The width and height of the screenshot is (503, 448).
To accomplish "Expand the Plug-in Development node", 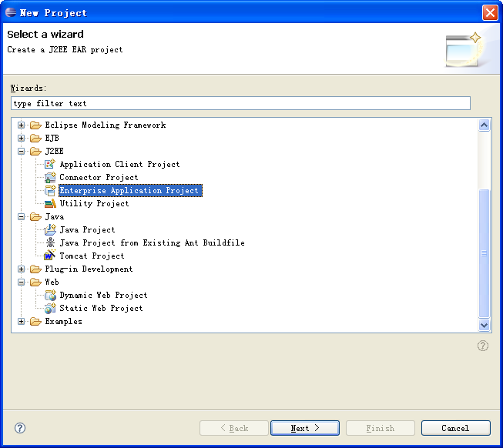I will coord(21,269).
